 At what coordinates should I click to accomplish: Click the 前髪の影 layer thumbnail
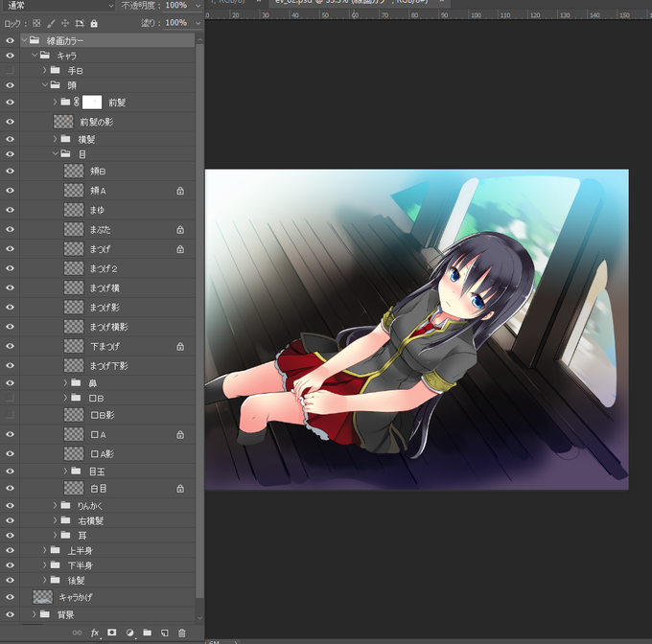point(63,122)
